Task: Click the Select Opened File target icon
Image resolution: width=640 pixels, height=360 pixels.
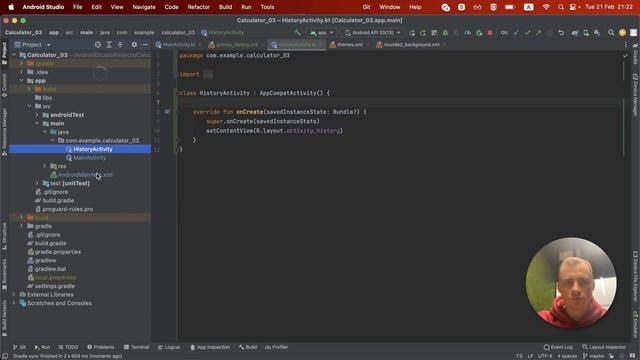Action: 98,44
